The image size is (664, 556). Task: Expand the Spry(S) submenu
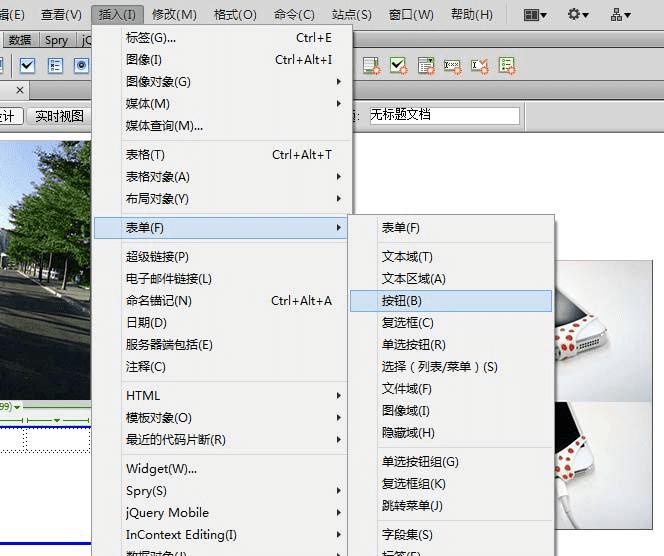tap(338, 490)
